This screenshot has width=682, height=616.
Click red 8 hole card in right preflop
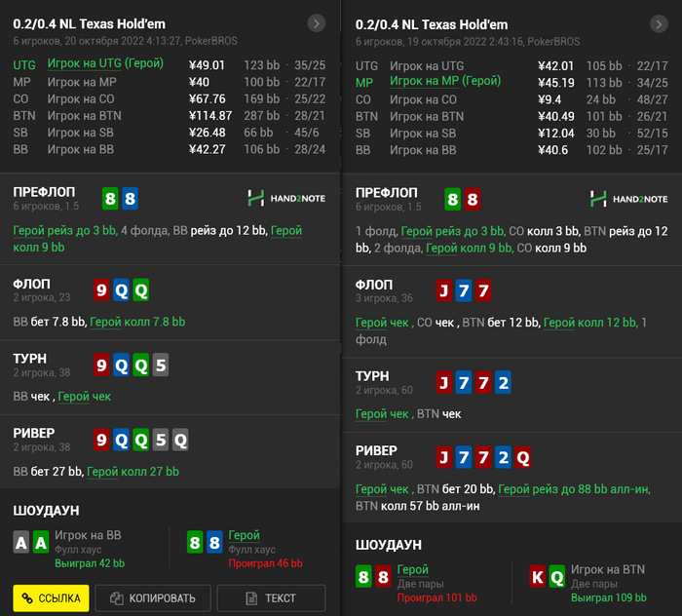(x=473, y=200)
